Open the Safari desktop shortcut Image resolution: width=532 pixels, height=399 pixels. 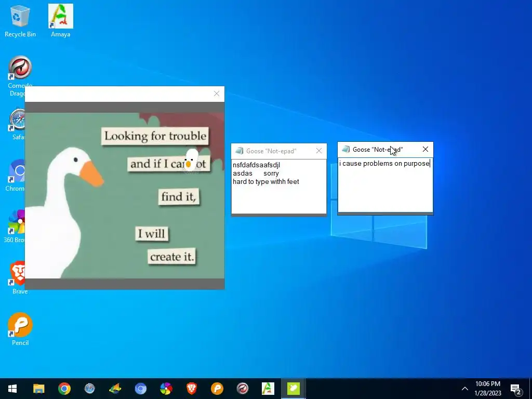pos(17,124)
